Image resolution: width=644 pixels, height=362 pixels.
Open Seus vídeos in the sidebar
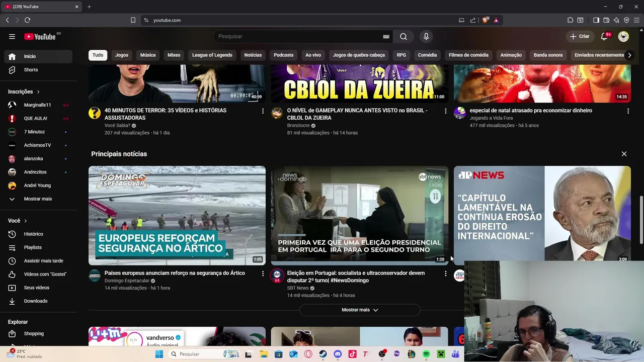[x=38, y=288]
